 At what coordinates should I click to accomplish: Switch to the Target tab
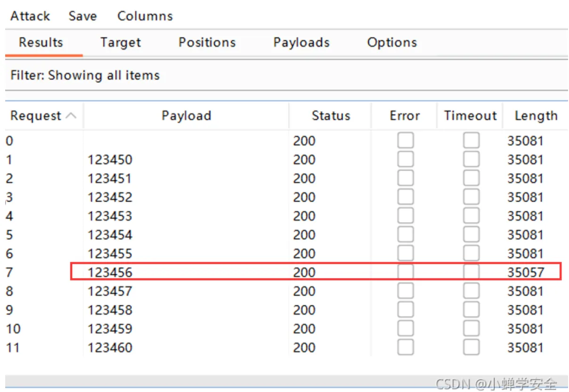pyautogui.click(x=121, y=42)
